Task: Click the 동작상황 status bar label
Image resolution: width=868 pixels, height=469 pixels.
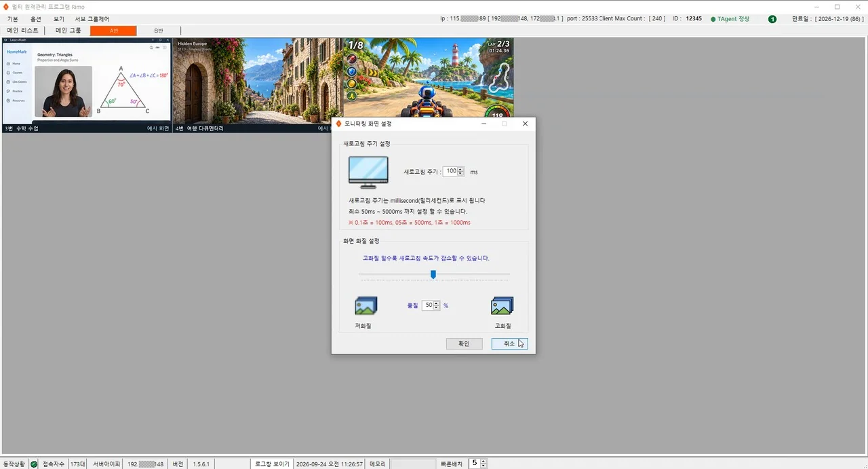Action: pos(14,464)
